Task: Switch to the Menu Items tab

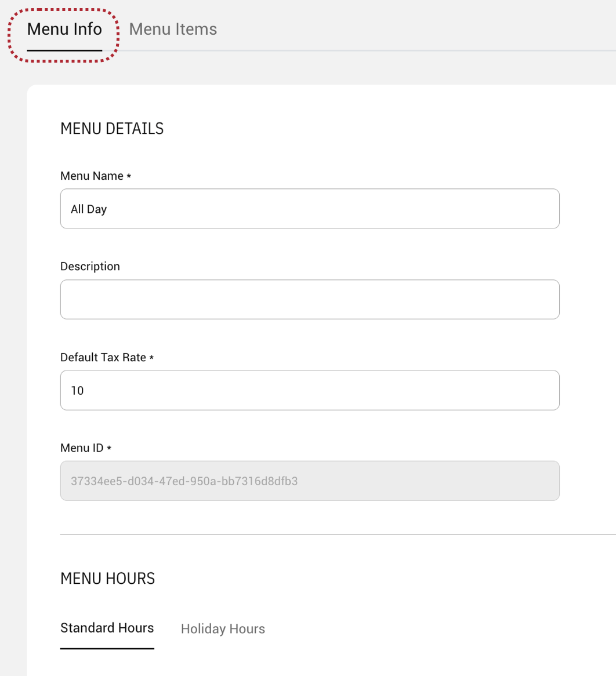Action: pos(173,29)
